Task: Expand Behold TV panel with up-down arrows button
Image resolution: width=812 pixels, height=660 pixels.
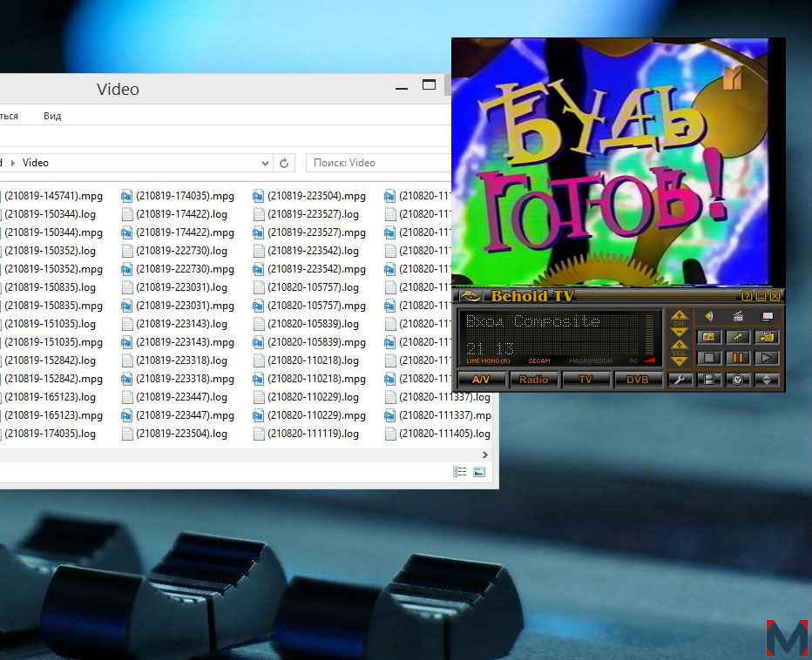Action: [x=767, y=380]
